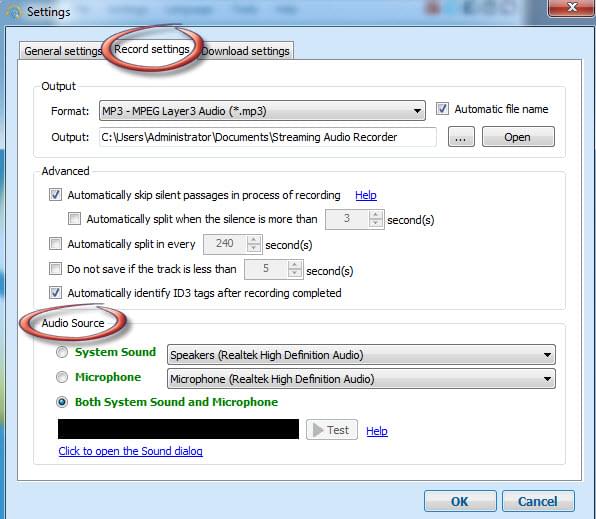Screen dimensions: 596x519
Task: Close the Settings dialog window
Action: point(572,7)
